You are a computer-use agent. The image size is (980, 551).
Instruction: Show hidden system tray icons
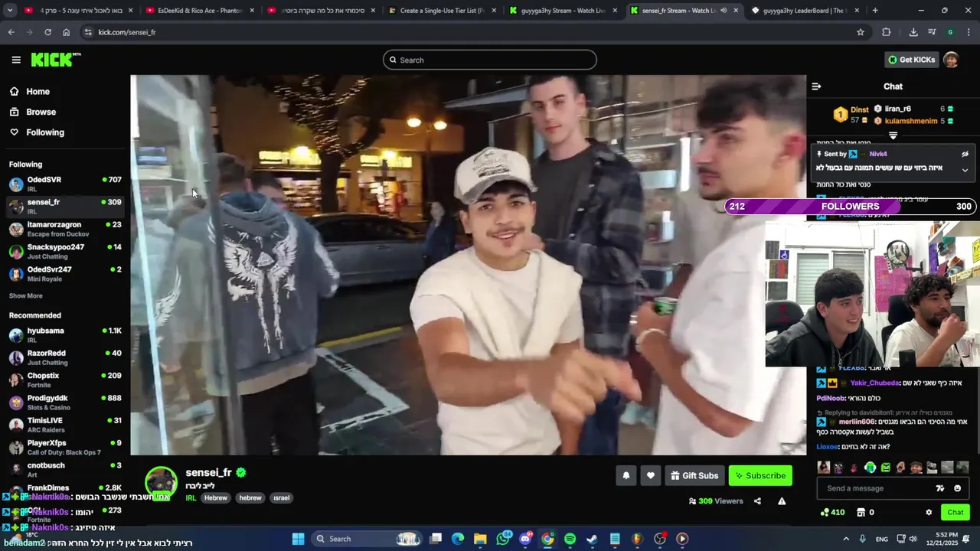pyautogui.click(x=845, y=539)
